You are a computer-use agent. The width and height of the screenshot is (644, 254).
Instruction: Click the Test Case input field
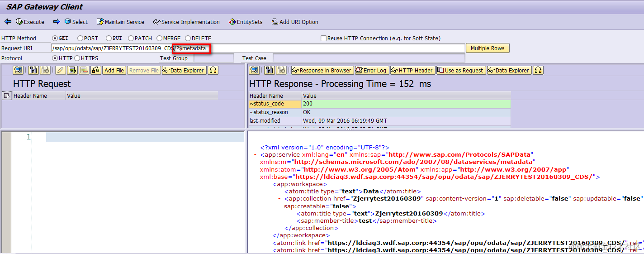(369, 58)
